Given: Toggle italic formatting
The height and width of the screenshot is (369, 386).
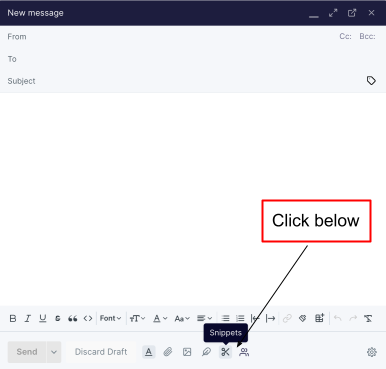Looking at the screenshot, I should click(28, 318).
